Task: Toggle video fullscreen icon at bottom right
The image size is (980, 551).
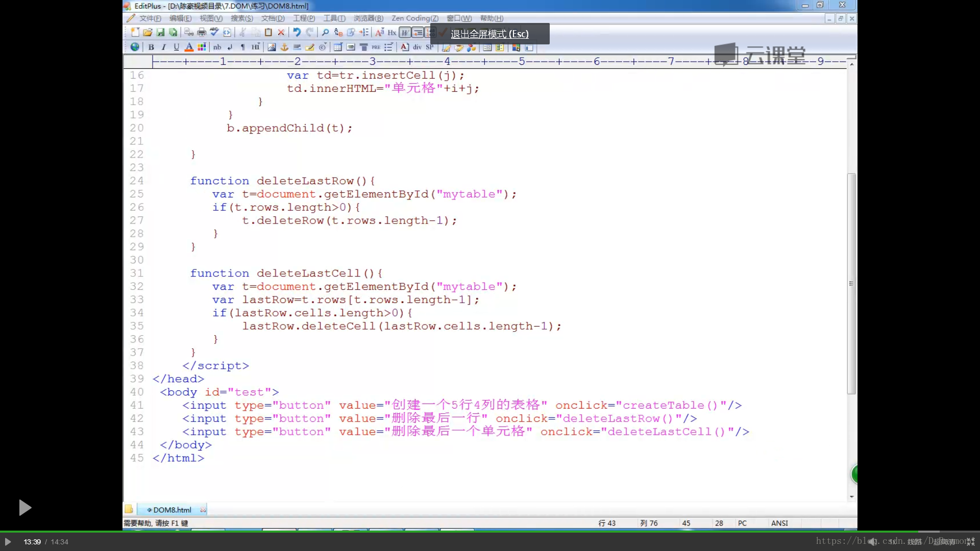Action: click(970, 542)
